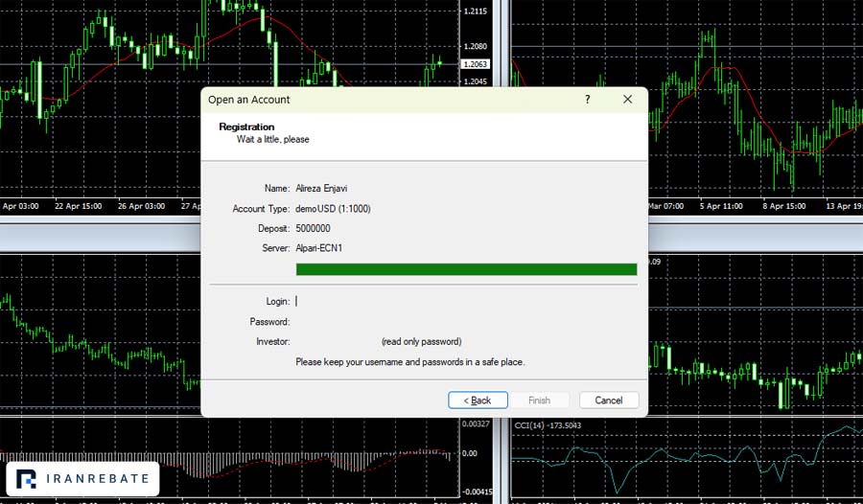Click the 'Password:' field label
863x504 pixels.
coord(269,322)
